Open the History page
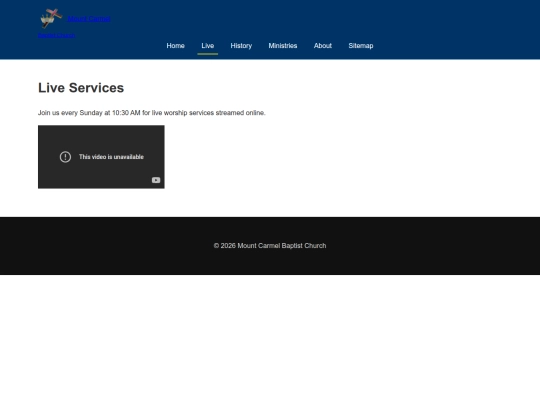Image resolution: width=540 pixels, height=405 pixels. click(241, 46)
